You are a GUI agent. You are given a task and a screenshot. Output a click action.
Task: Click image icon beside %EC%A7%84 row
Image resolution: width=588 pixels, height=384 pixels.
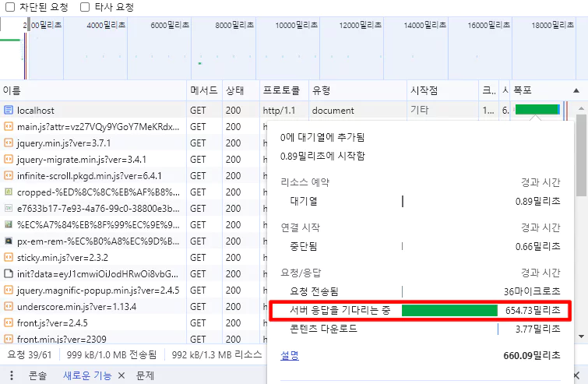coord(9,224)
